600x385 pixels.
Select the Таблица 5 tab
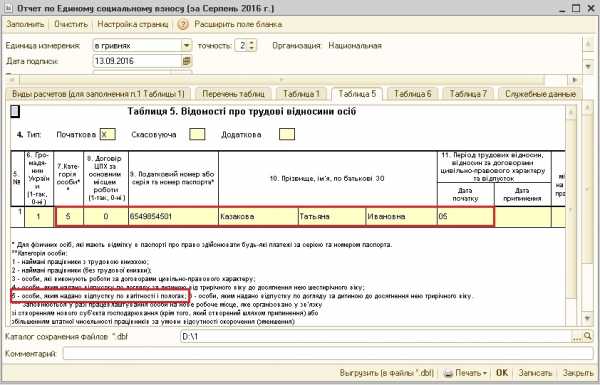tap(357, 94)
